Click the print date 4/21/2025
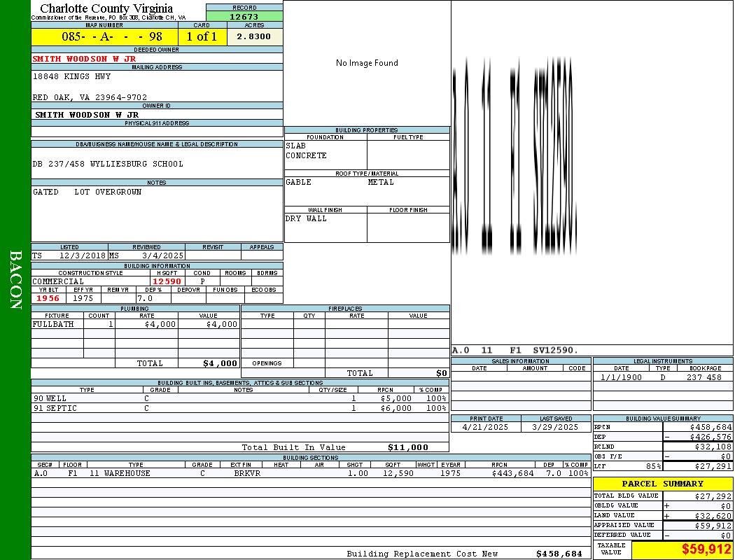The image size is (735, 560). [485, 428]
